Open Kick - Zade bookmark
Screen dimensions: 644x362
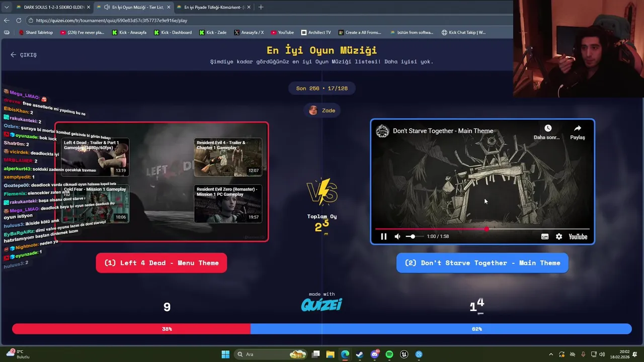pos(213,32)
